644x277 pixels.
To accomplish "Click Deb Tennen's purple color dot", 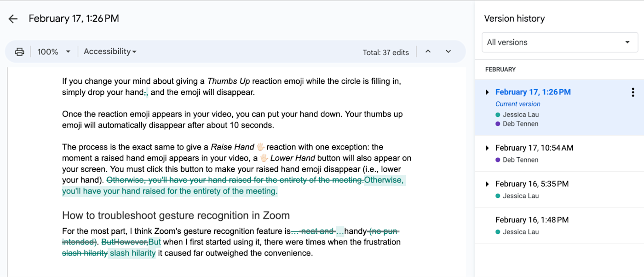I will (x=498, y=124).
